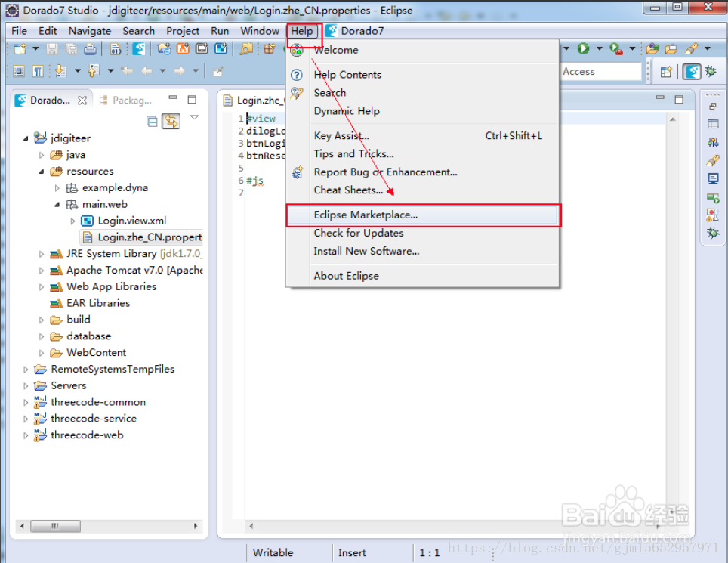
Task: Click the explorer horizontal scrollbar thumb
Action: (x=55, y=526)
